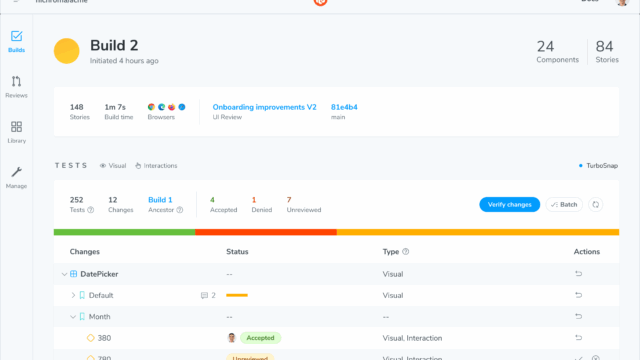
Task: Click the 24 Components count
Action: (x=558, y=51)
